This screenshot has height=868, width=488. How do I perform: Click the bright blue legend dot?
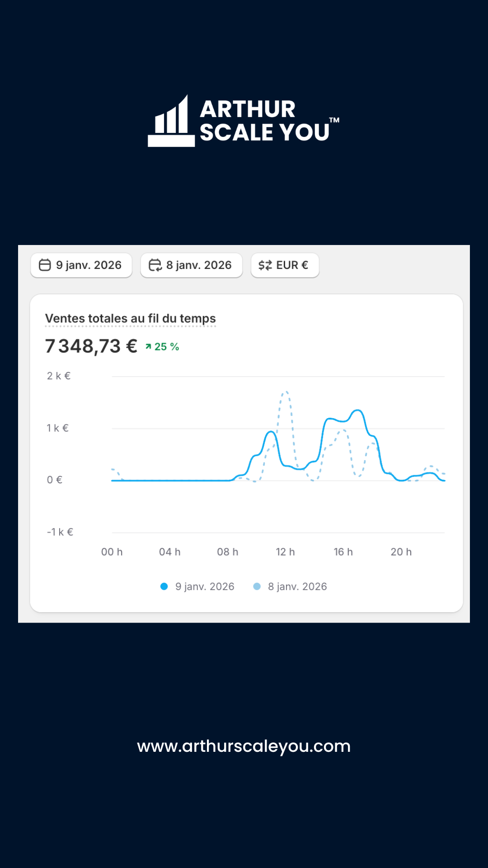coord(164,586)
